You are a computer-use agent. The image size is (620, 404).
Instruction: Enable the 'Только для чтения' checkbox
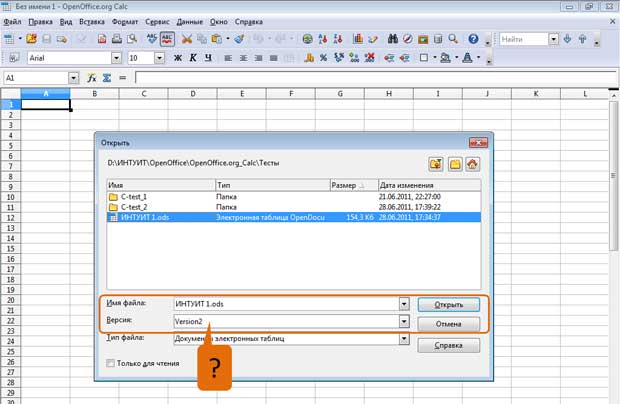point(110,363)
